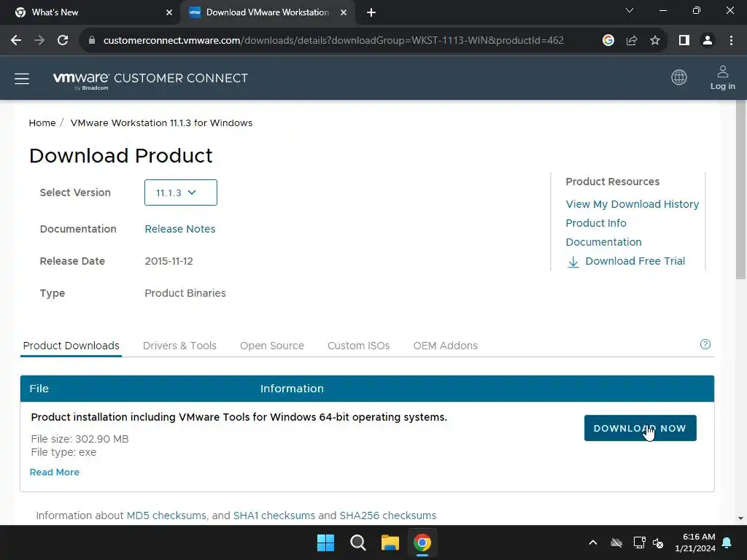Open SHA256 checksums link
The height and width of the screenshot is (560, 747).
pyautogui.click(x=388, y=516)
